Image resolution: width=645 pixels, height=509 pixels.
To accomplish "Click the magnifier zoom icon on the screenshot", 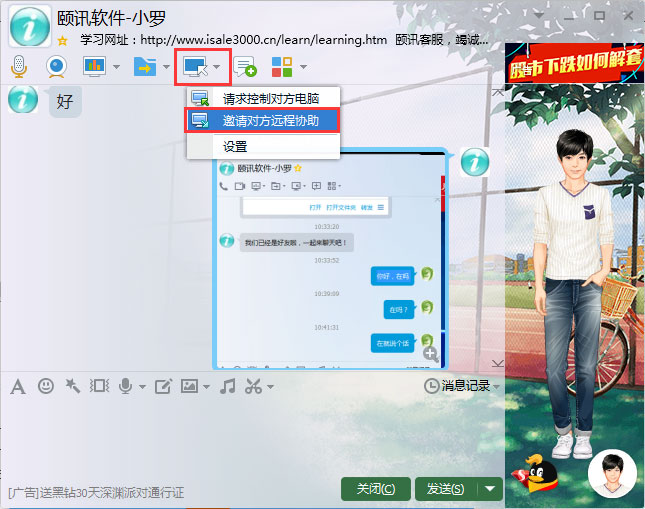I will 431,354.
